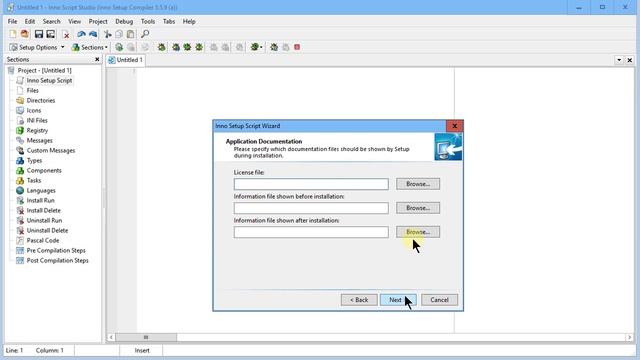
Task: Click the Copy toolbar icon
Action: 119,34
